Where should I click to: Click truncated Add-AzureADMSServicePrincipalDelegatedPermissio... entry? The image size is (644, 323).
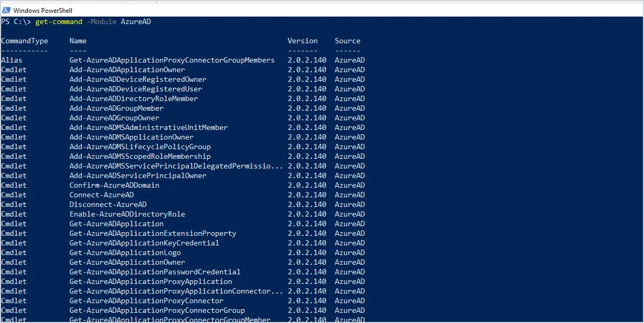coord(177,166)
